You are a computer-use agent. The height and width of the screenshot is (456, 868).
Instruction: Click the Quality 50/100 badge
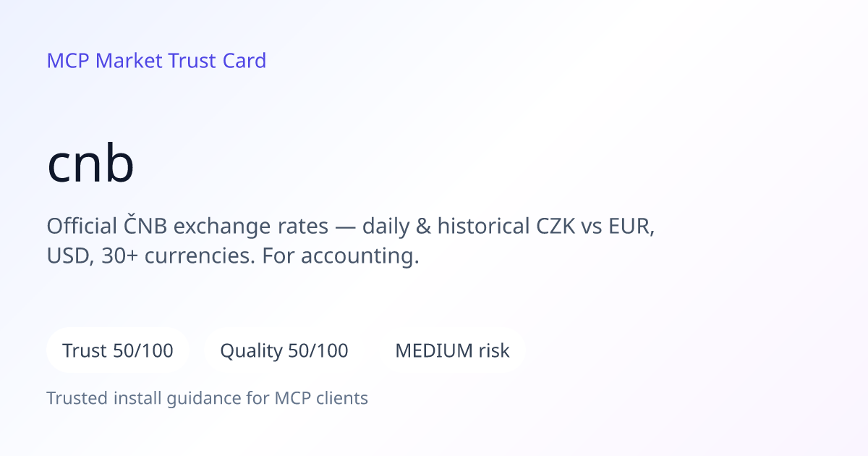(284, 351)
